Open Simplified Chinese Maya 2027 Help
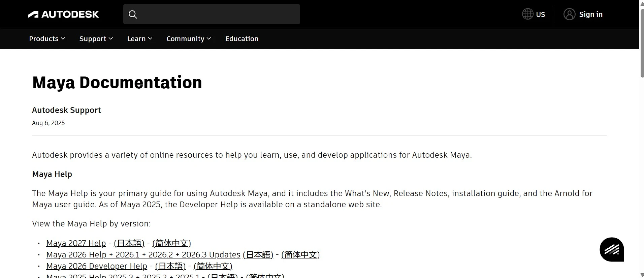Image resolution: width=644 pixels, height=278 pixels. coord(172,243)
